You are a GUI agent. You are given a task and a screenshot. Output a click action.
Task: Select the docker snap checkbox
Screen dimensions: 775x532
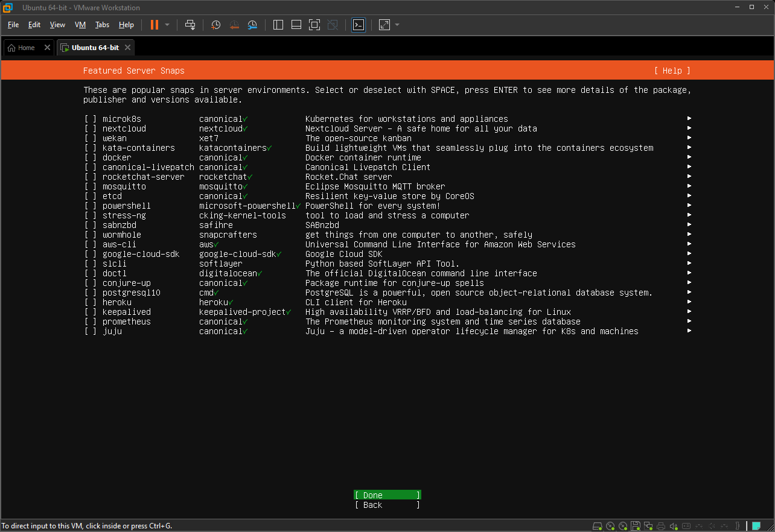91,157
